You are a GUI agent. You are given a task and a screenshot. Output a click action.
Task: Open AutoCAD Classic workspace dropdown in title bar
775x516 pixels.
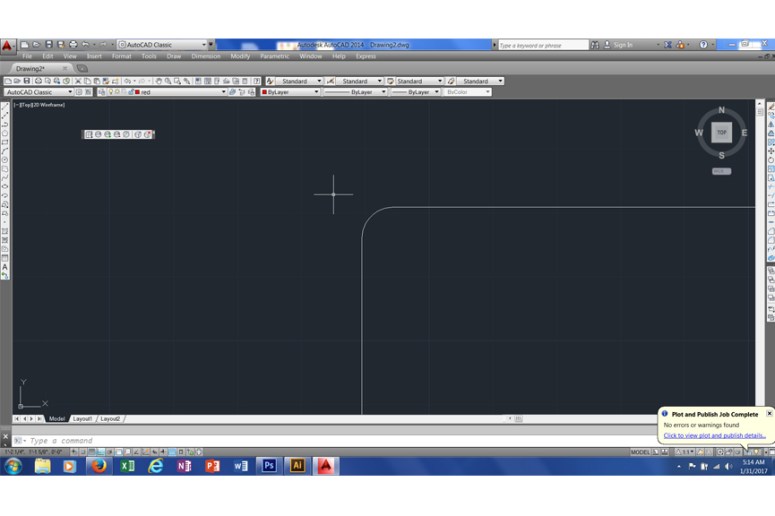tap(204, 44)
